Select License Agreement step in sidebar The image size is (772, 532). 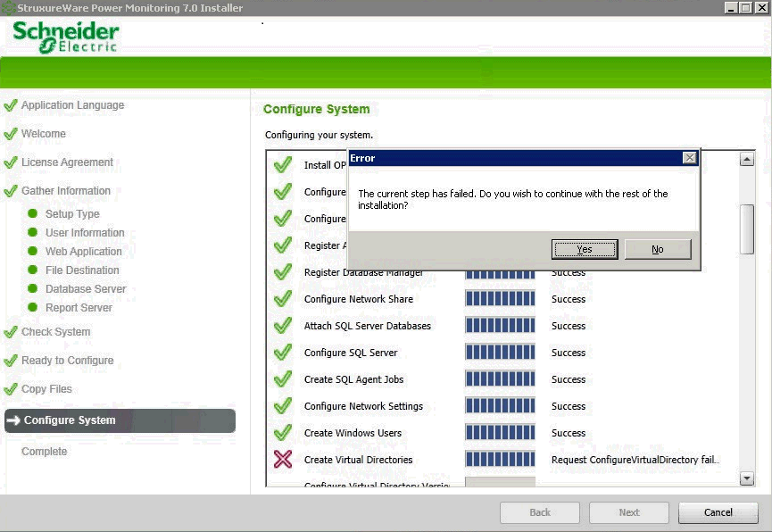coord(67,162)
